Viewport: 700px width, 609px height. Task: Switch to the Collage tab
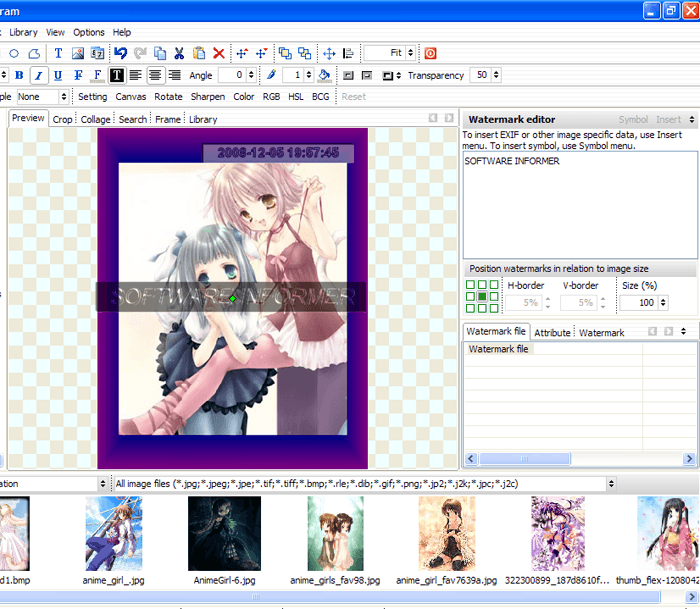(x=95, y=120)
